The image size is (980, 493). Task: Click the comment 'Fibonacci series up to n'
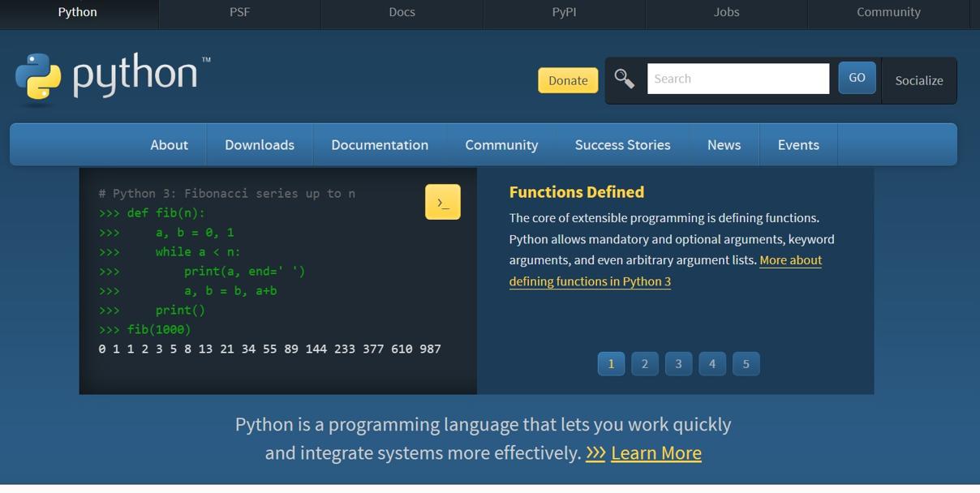click(x=270, y=194)
